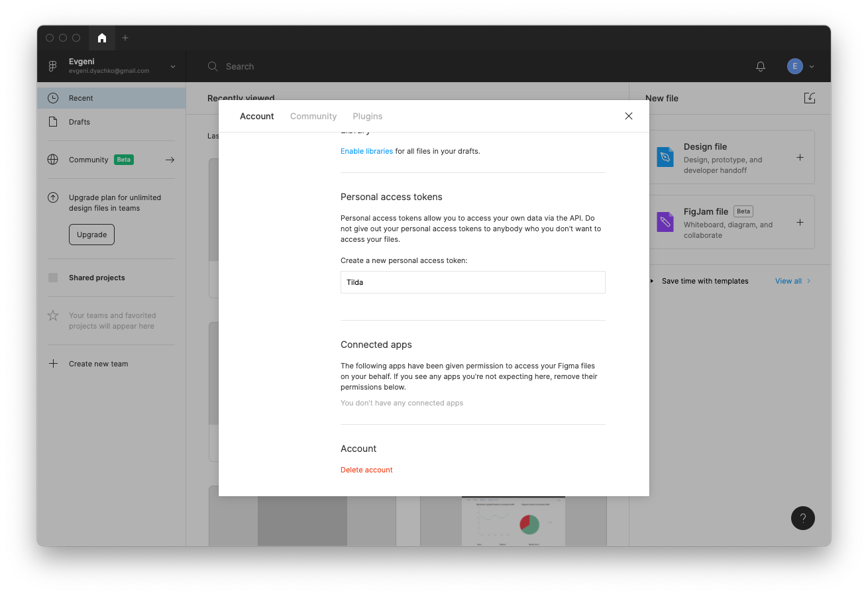The height and width of the screenshot is (595, 868).
Task: Click the Design file icon
Action: point(665,157)
